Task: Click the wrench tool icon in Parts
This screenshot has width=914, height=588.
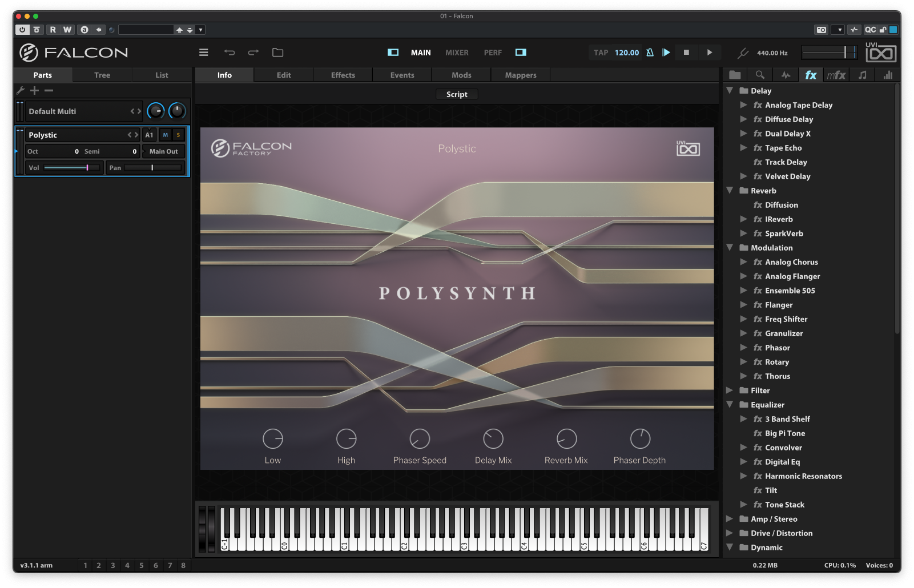Action: [x=20, y=90]
